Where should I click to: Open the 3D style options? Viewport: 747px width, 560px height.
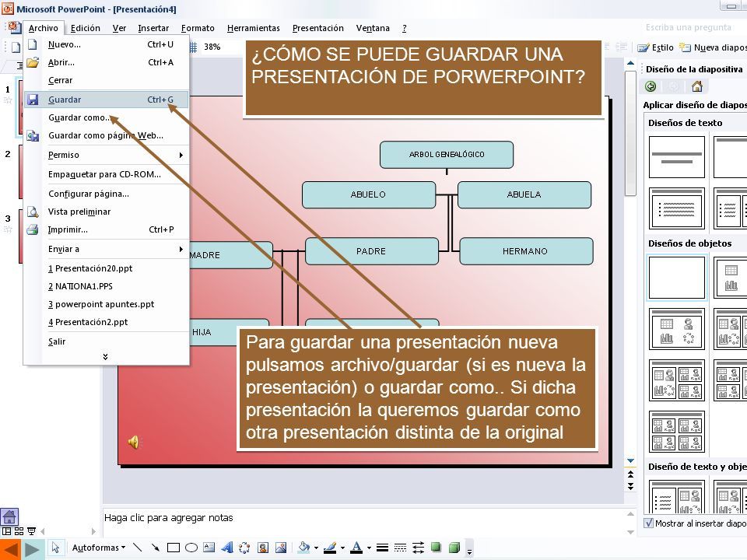click(x=454, y=548)
